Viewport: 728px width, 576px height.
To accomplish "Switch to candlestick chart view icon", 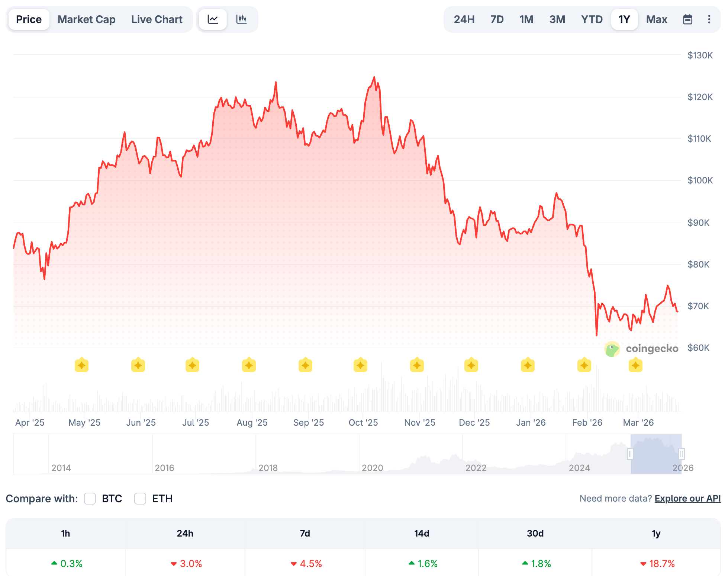I will [242, 19].
